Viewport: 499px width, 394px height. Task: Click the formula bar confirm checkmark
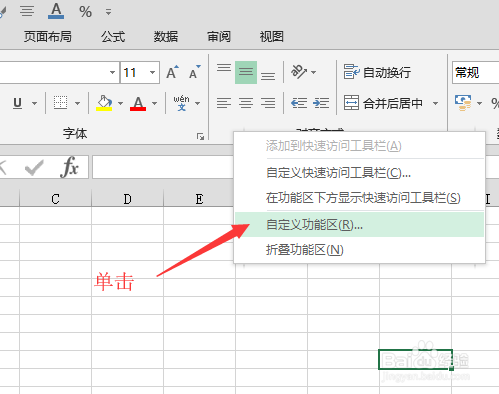point(34,167)
